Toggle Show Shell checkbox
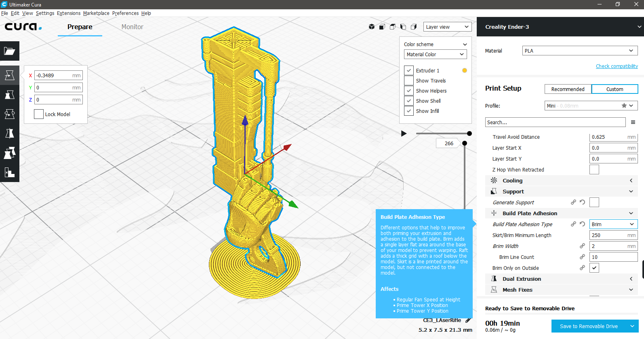644x339 pixels. [409, 101]
